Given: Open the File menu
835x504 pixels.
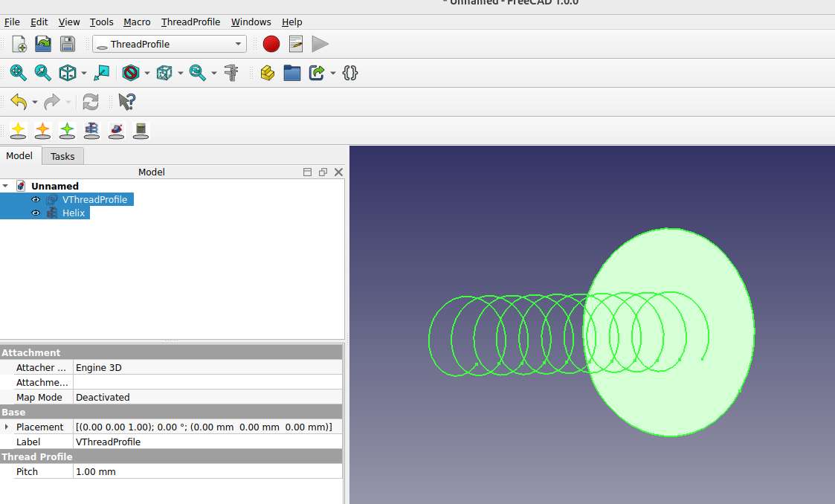Looking at the screenshot, I should [12, 22].
